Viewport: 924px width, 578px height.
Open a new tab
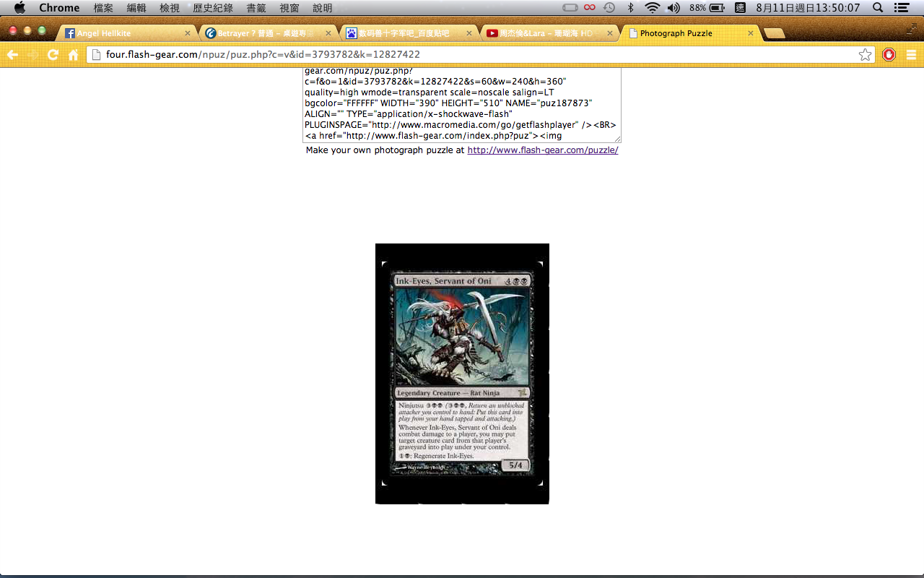click(774, 33)
